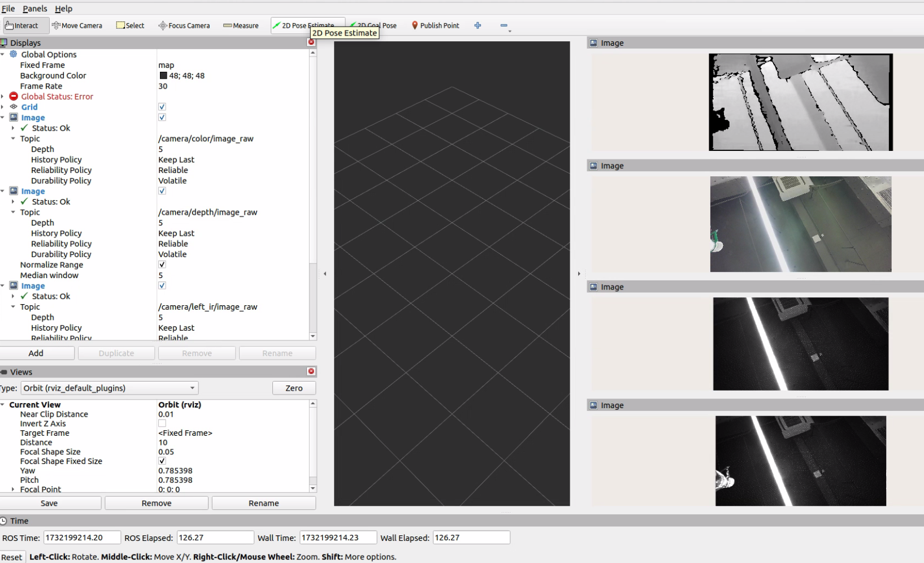Click the depth Image display icon
Image resolution: width=924 pixels, height=563 pixels.
[x=14, y=191]
